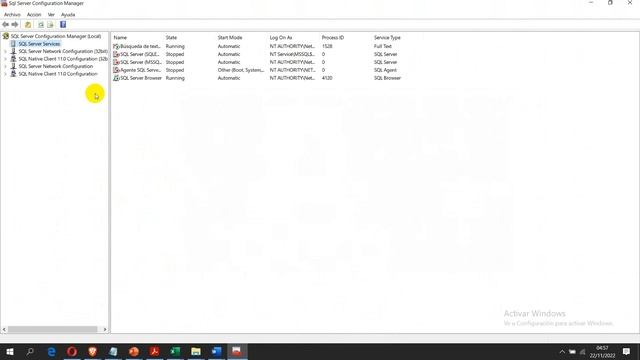
Task: Open Opera browser from taskbar
Action: 72,351
